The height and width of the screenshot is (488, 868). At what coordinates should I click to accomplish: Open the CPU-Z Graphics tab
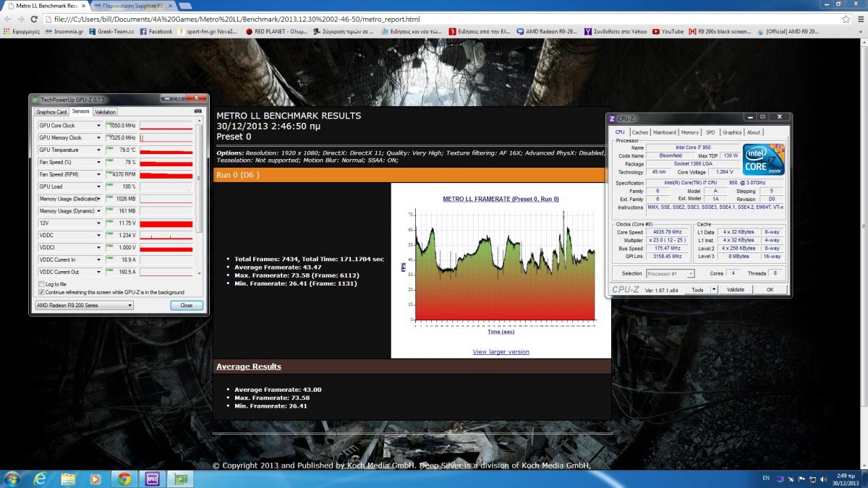(x=732, y=132)
